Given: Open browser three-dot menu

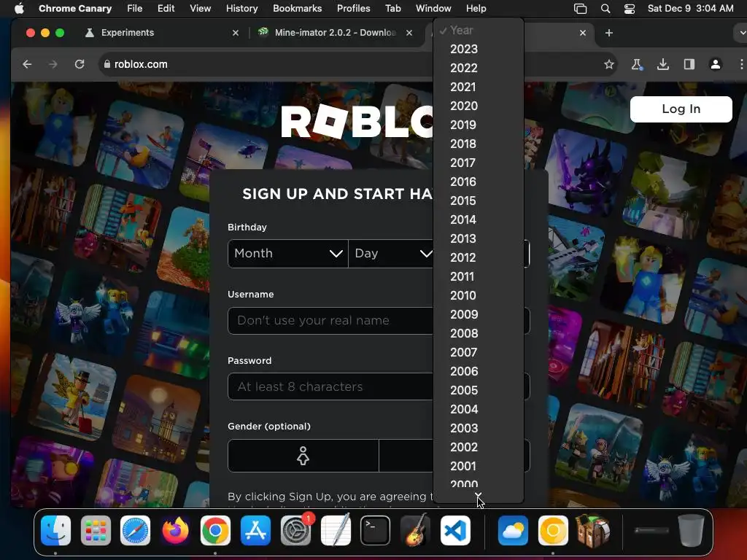Looking at the screenshot, I should (x=741, y=64).
